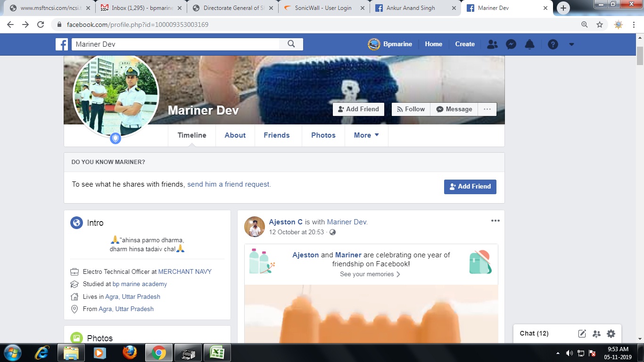The height and width of the screenshot is (362, 644).
Task: Switch to the About tab
Action: [x=235, y=135]
